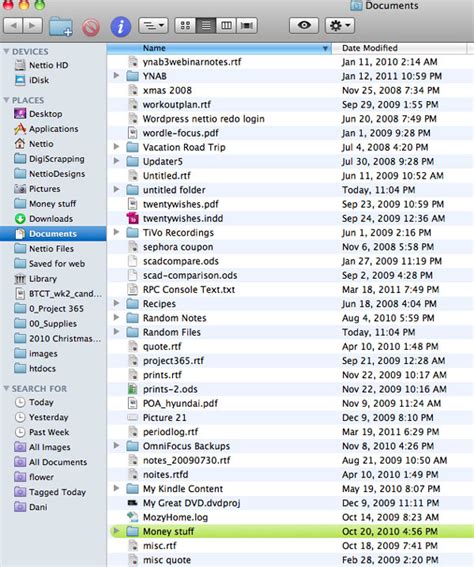This screenshot has width=474, height=567.
Task: Open Downloads in the sidebar
Action: (51, 219)
